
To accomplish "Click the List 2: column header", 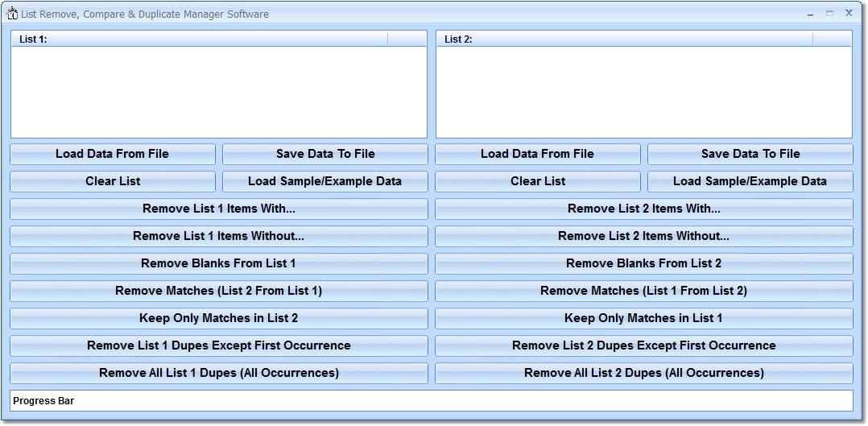I will (x=625, y=39).
